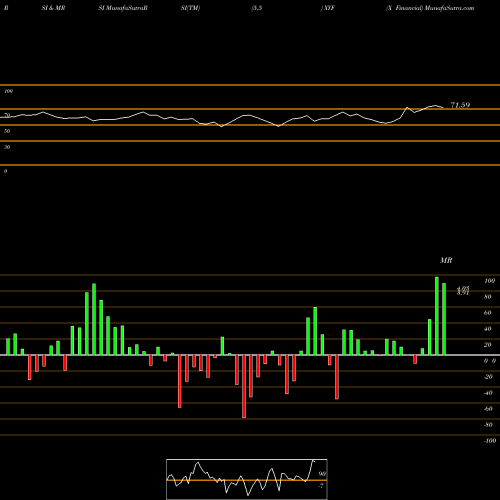
Task: Click the 80 label on MR axis
Action: 488,297
